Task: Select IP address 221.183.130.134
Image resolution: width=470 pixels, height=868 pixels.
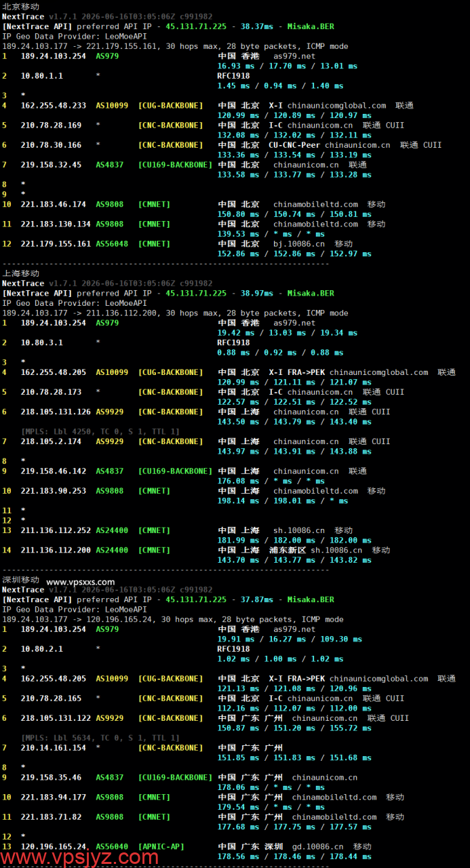Action: pos(56,224)
